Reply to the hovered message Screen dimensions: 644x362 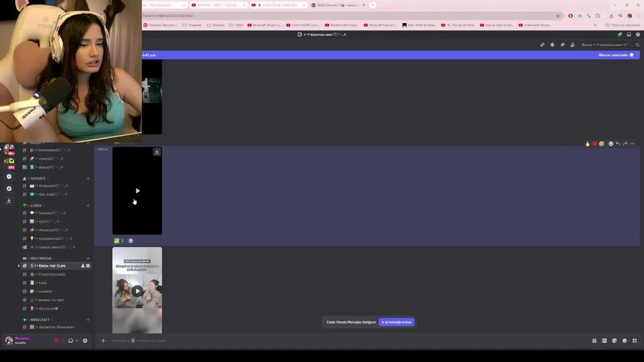(x=618, y=144)
